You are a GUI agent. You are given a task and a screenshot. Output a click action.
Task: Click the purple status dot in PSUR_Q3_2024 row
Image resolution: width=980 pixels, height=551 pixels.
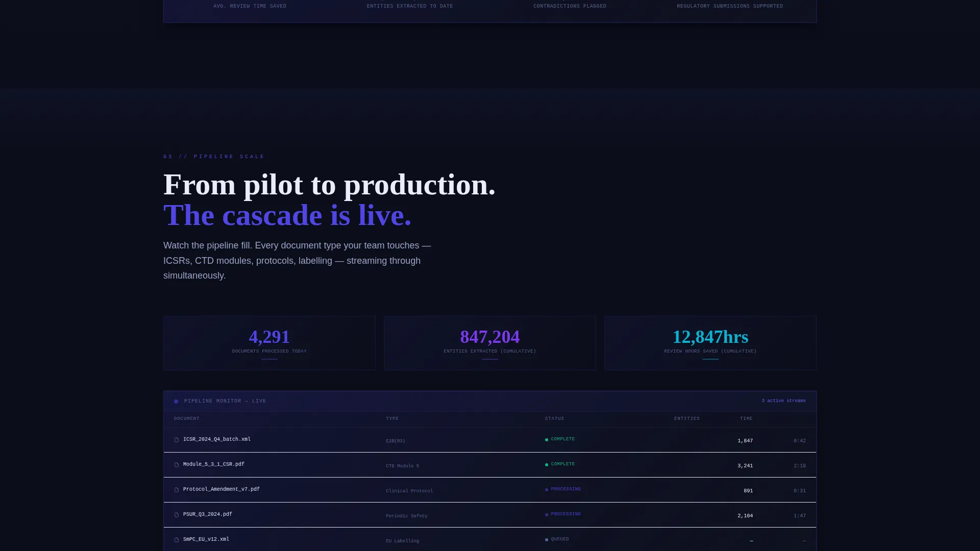547,515
